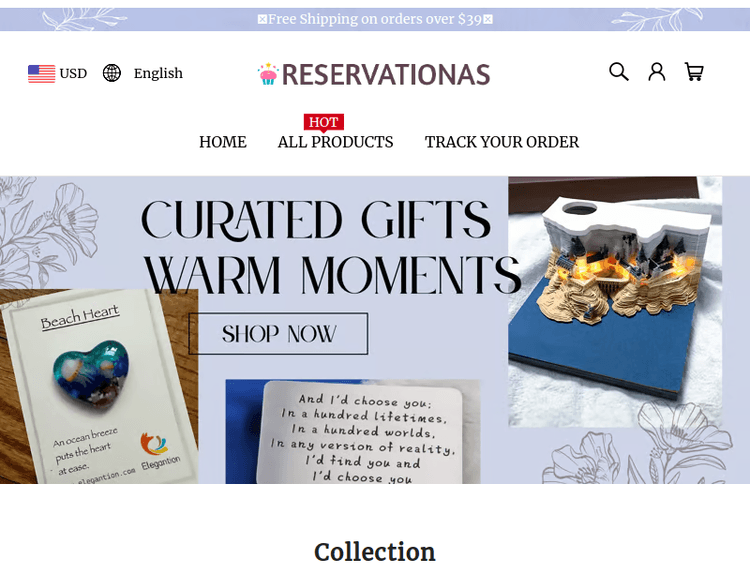Open the shopping cart icon
The image size is (750, 563).
point(694,72)
